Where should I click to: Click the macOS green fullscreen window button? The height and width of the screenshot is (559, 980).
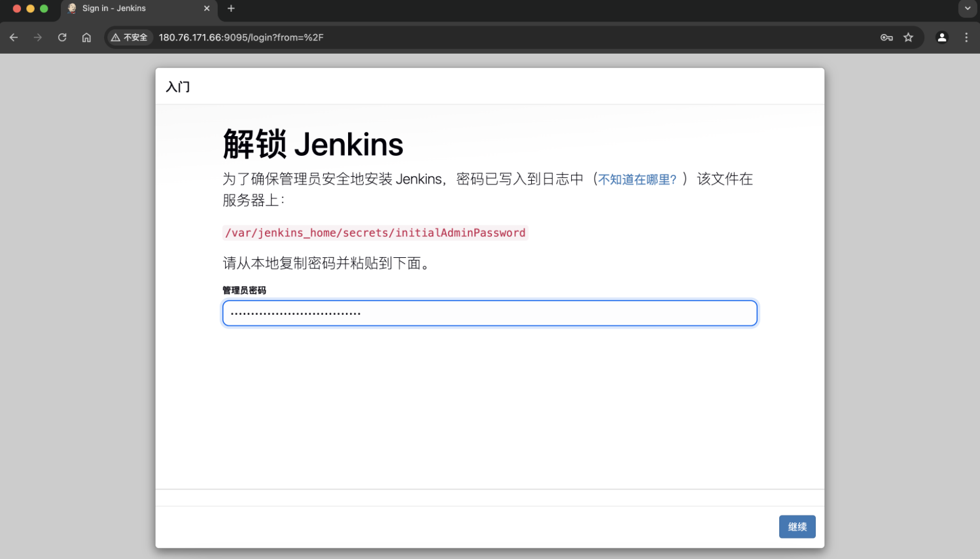click(x=44, y=9)
